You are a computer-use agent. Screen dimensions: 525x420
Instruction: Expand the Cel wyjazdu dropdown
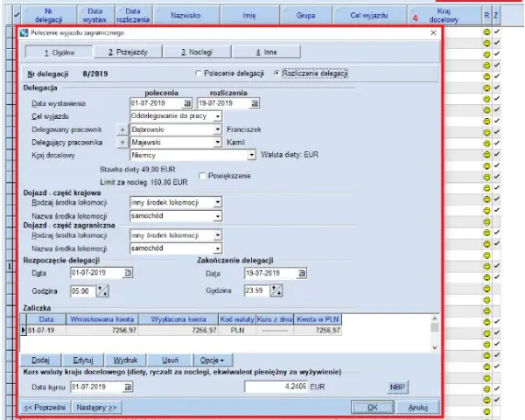click(x=218, y=116)
